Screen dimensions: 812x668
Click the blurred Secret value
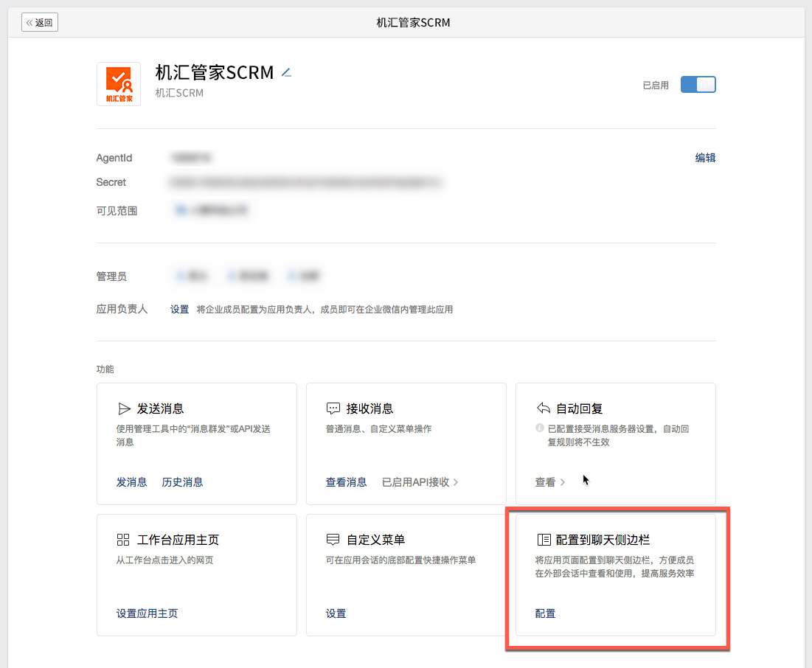pyautogui.click(x=306, y=182)
